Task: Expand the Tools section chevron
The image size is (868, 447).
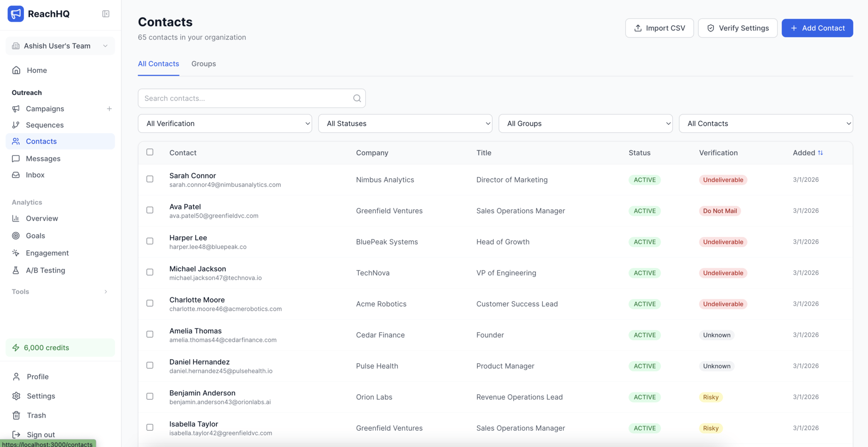Action: [106, 292]
